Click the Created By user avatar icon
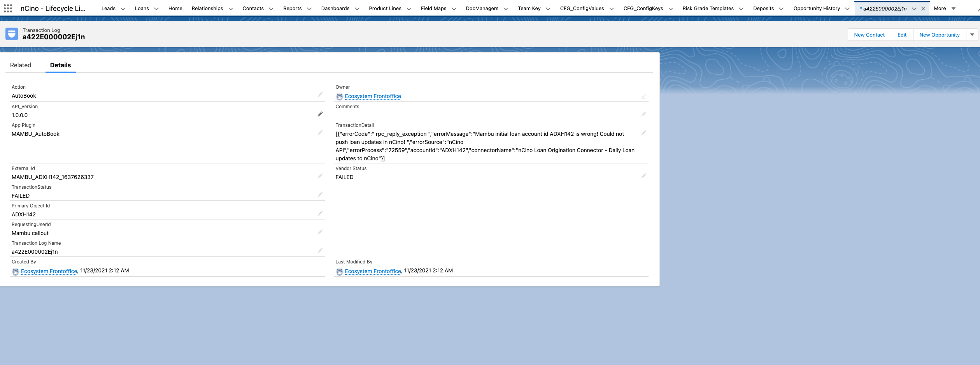This screenshot has width=980, height=365. (16, 271)
